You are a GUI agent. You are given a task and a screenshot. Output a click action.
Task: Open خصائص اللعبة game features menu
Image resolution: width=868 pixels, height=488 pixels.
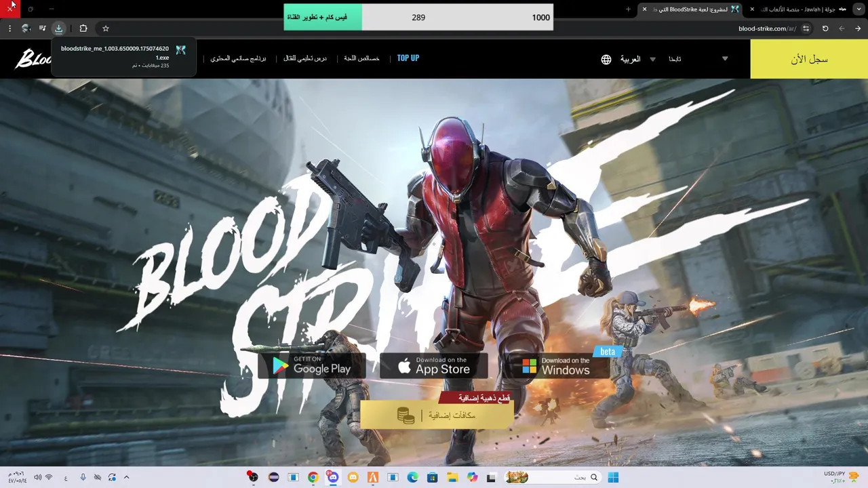tap(361, 58)
